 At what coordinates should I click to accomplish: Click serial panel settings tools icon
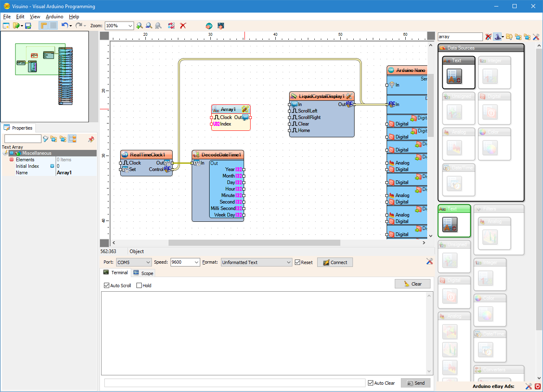(x=429, y=261)
